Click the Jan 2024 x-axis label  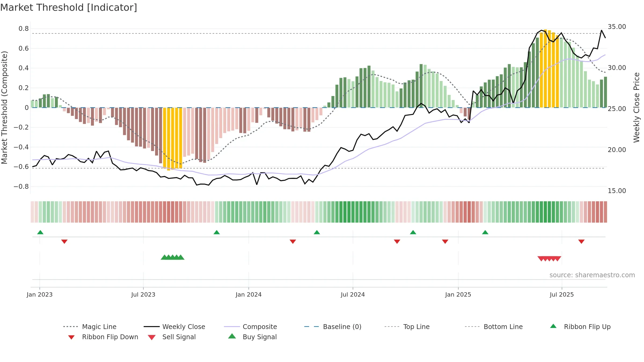coord(249,294)
